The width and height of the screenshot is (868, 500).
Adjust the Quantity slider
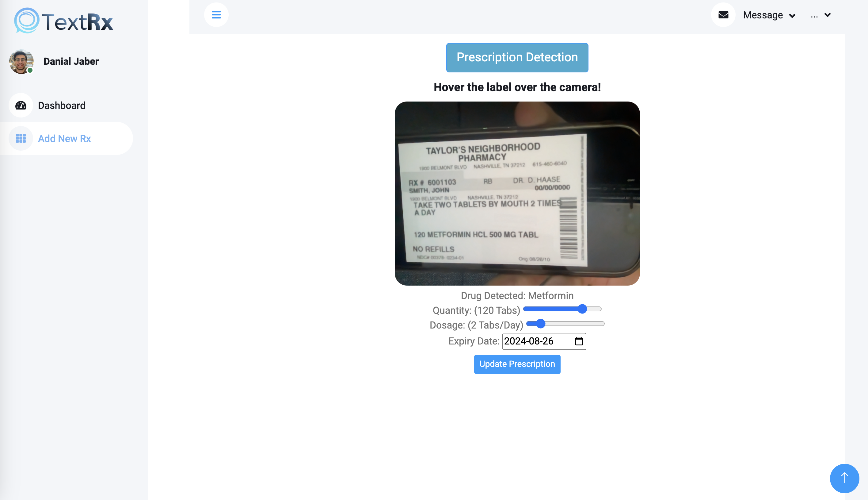(562, 309)
